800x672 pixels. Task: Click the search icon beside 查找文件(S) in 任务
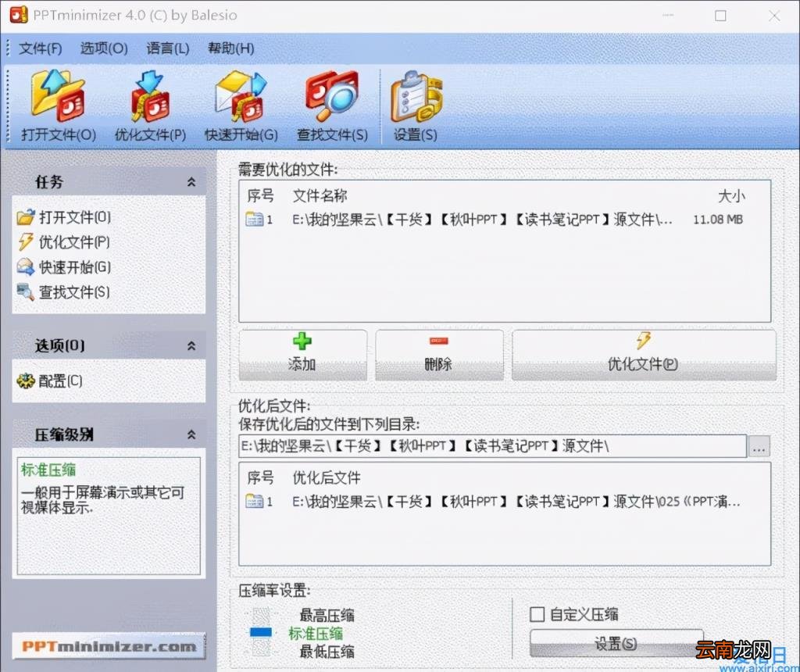(26, 292)
